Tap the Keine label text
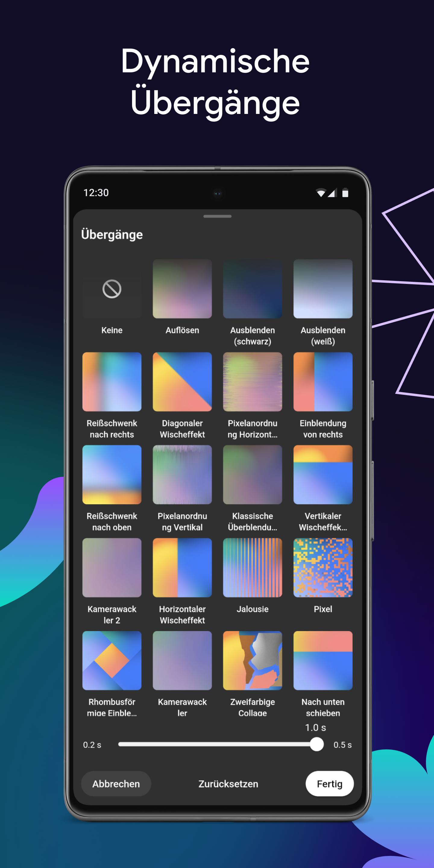Viewport: 434px width, 868px height. point(112,330)
